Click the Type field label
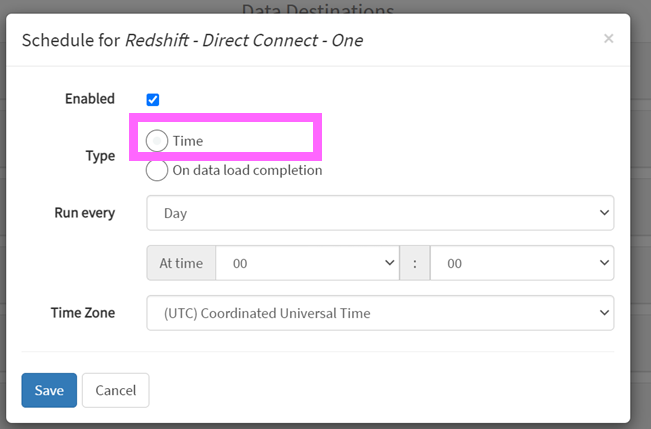This screenshot has height=429, width=651. coord(100,156)
